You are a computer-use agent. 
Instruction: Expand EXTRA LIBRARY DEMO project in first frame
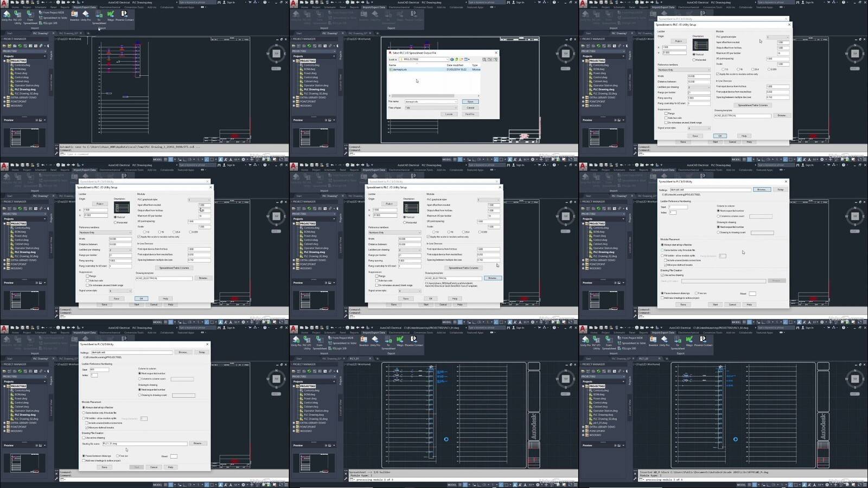pos(5,98)
